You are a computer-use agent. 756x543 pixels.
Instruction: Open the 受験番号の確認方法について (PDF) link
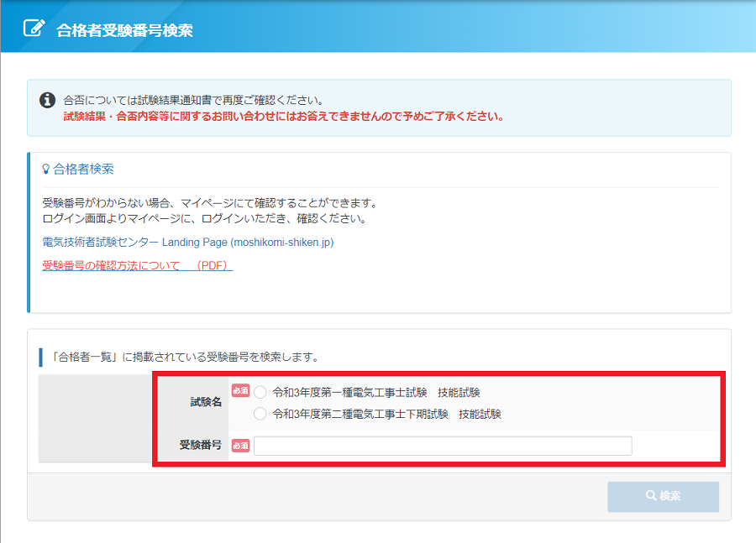pyautogui.click(x=137, y=266)
